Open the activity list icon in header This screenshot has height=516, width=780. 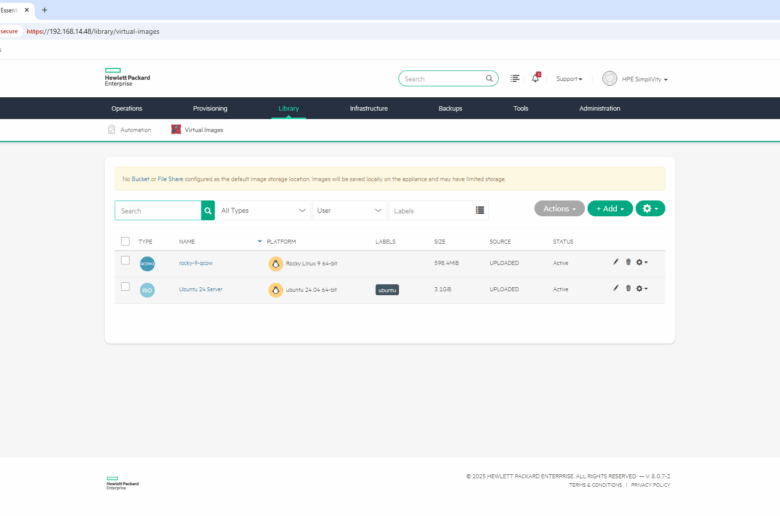click(515, 78)
